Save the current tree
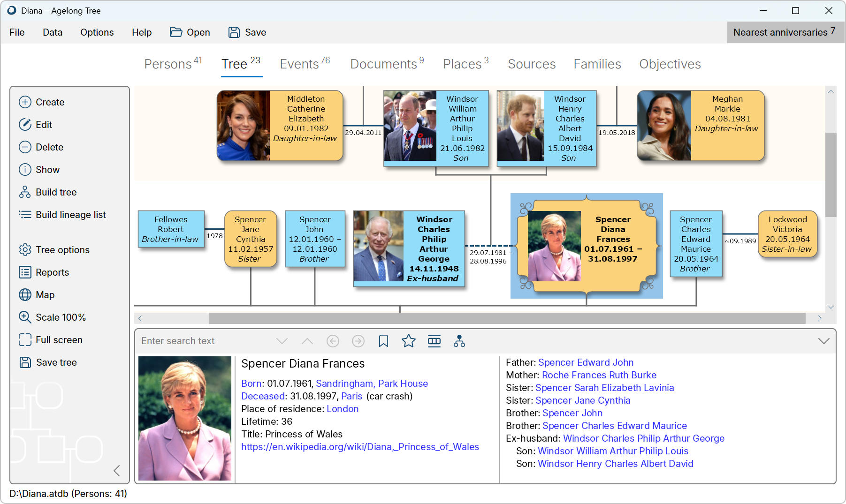846x504 pixels. (56, 362)
